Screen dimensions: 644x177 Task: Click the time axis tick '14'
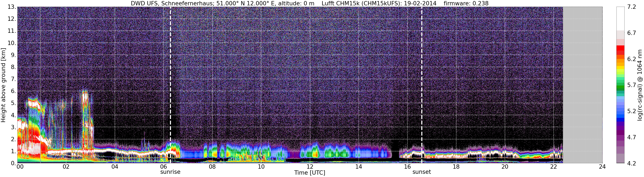pos(358,167)
